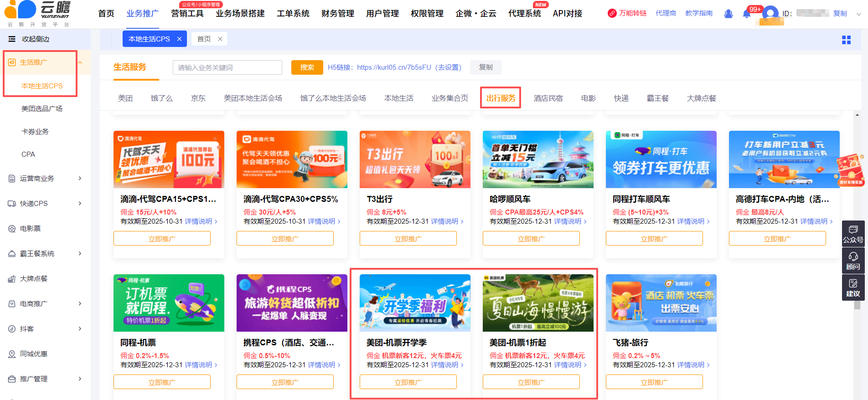Click the orange 搜索 button
Viewport: 868px width, 400px height.
(x=307, y=67)
